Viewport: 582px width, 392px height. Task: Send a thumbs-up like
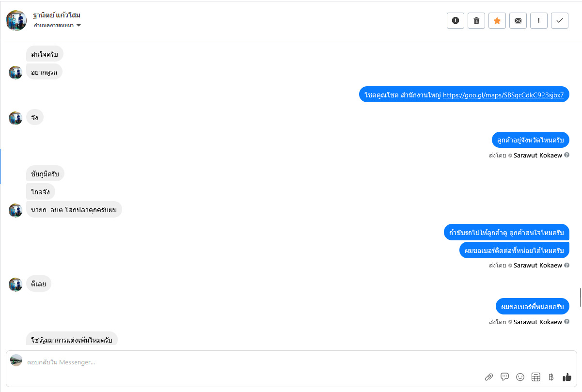(x=567, y=377)
